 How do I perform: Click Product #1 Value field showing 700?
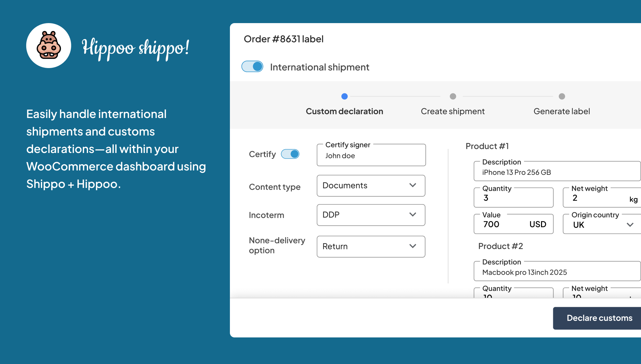pos(514,224)
